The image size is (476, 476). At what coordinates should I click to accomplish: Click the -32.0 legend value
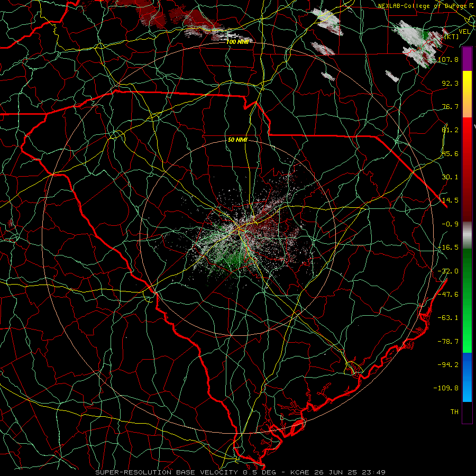448,271
